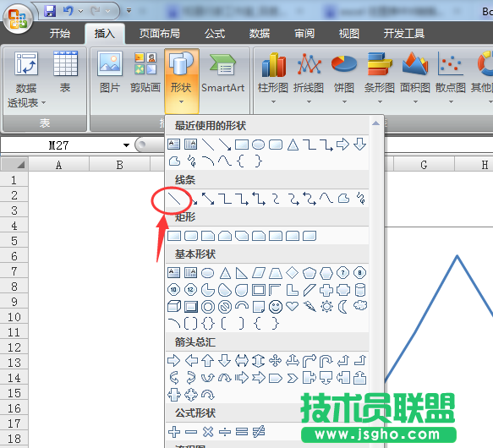493x448 pixels.
Task: Open the 公式 ribbon tab
Action: 215,33
